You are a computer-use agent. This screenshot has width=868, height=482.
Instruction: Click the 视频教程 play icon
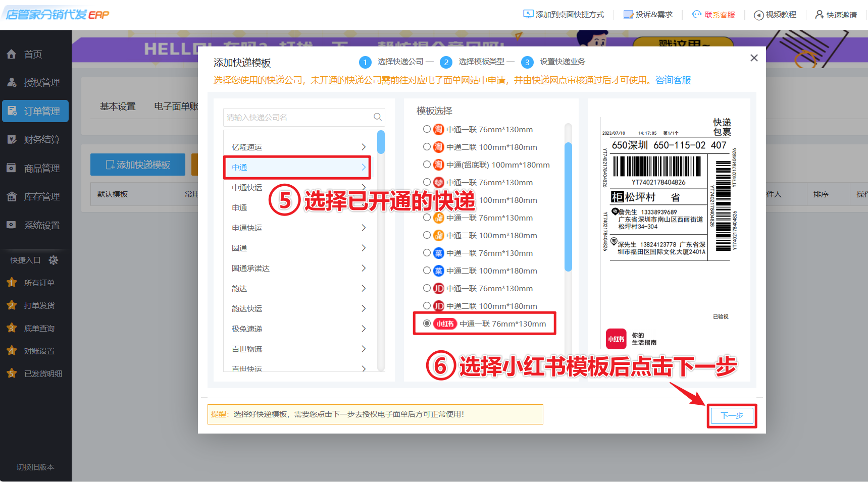tap(758, 15)
